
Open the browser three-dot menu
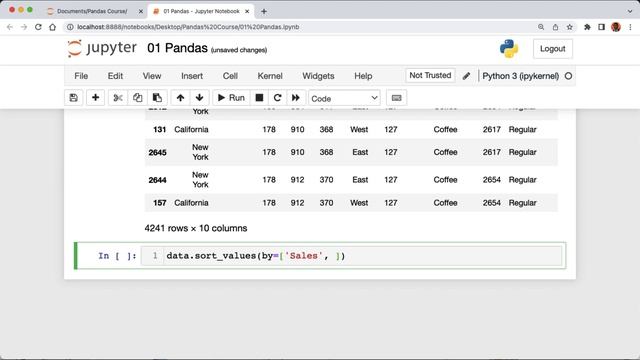click(631, 27)
